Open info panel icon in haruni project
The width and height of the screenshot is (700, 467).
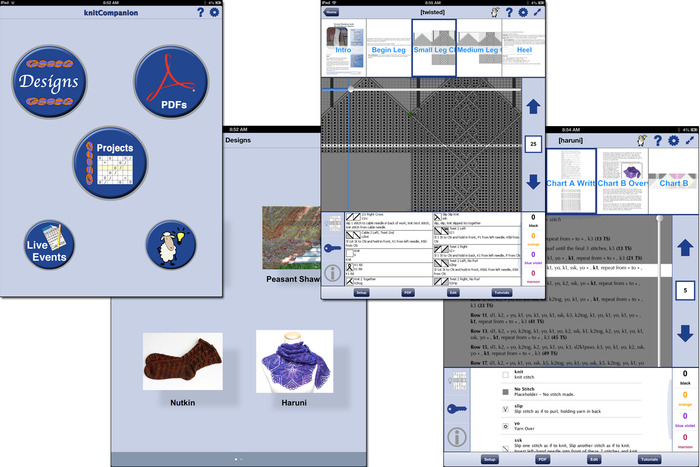point(457,437)
